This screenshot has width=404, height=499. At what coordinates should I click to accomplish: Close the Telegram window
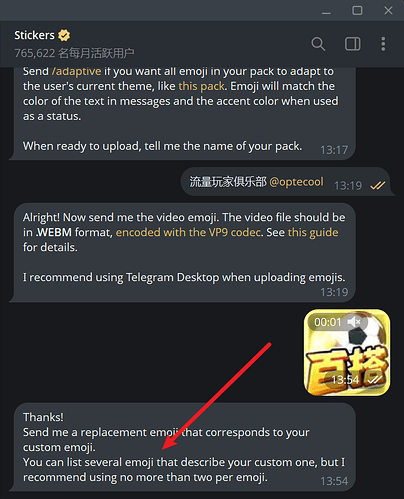click(388, 10)
